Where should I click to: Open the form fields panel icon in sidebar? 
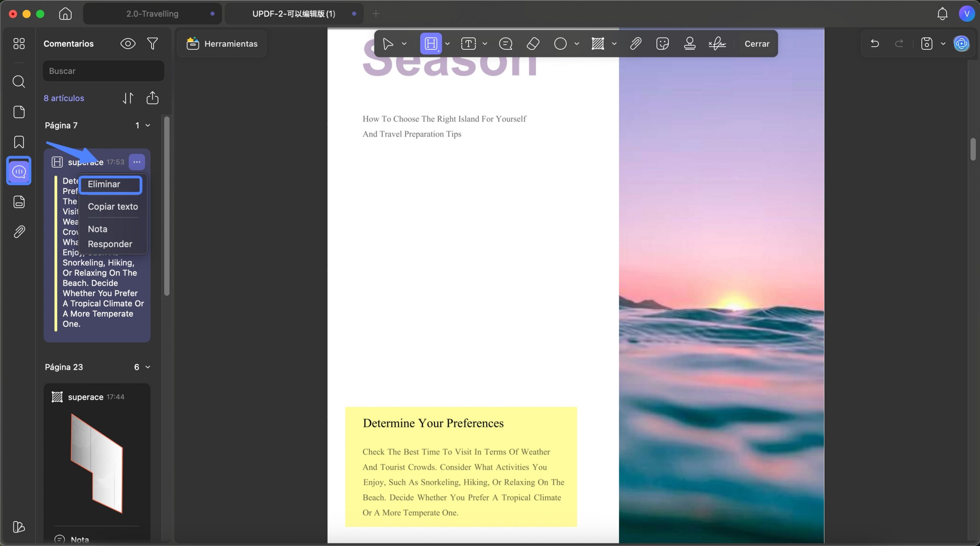[19, 202]
